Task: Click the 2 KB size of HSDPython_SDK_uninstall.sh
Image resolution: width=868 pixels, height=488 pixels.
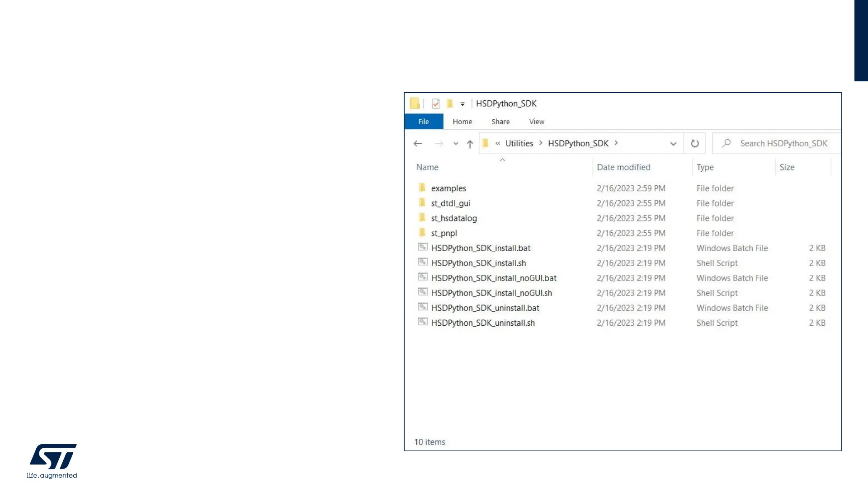Action: tap(817, 323)
